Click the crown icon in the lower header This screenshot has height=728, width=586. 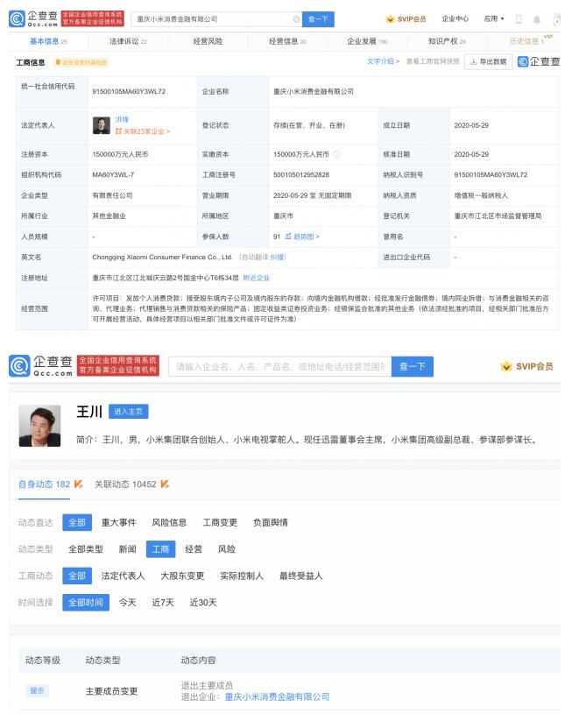506,366
